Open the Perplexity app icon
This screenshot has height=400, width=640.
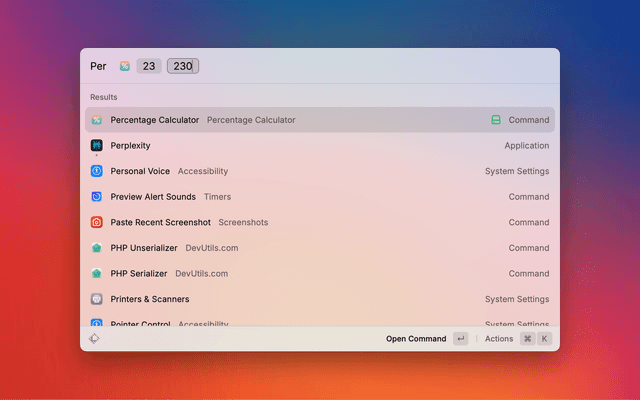(97, 146)
